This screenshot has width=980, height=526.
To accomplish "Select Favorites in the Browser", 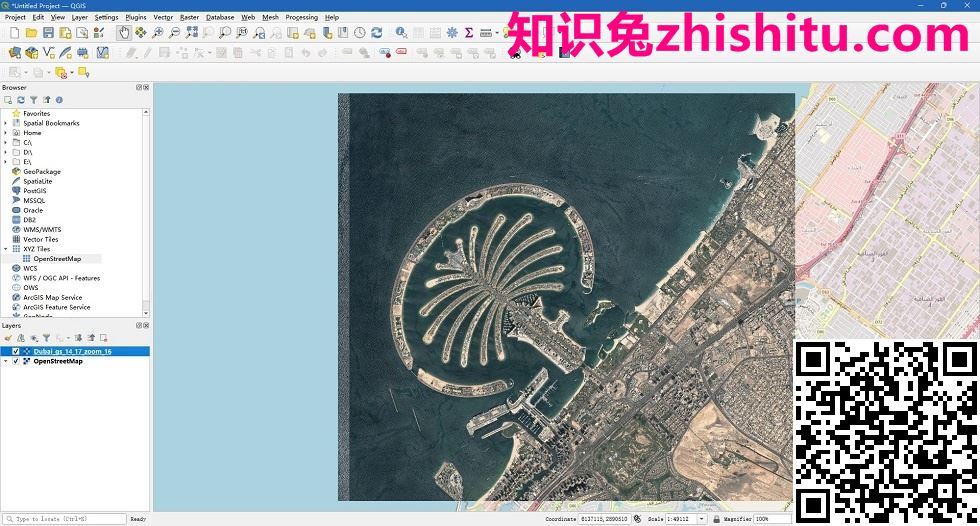I will click(x=36, y=114).
